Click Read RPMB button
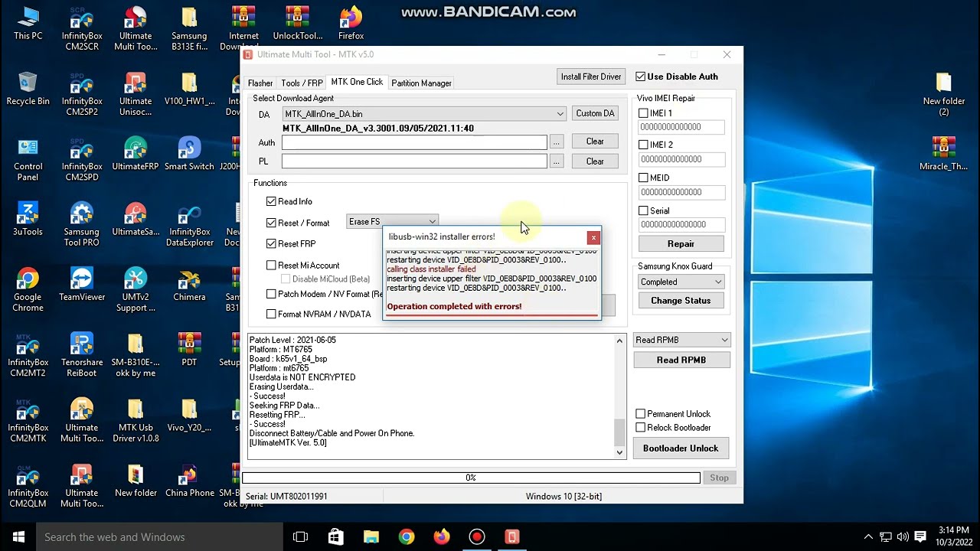 coord(681,360)
